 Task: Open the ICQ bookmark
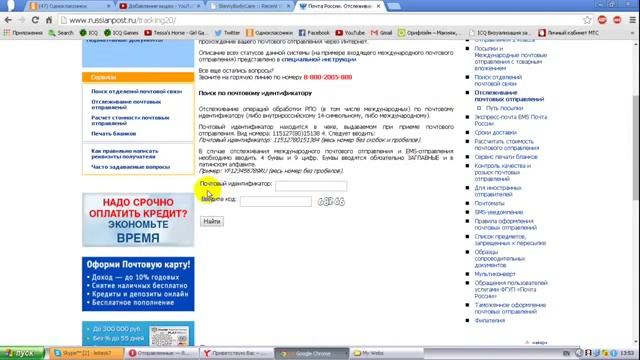click(x=89, y=33)
